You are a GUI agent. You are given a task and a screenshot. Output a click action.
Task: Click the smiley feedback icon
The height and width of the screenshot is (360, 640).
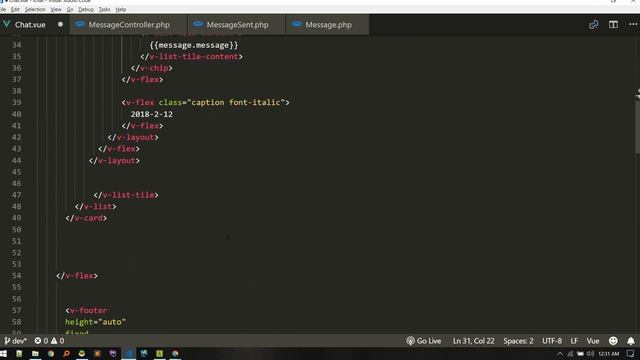(x=613, y=341)
